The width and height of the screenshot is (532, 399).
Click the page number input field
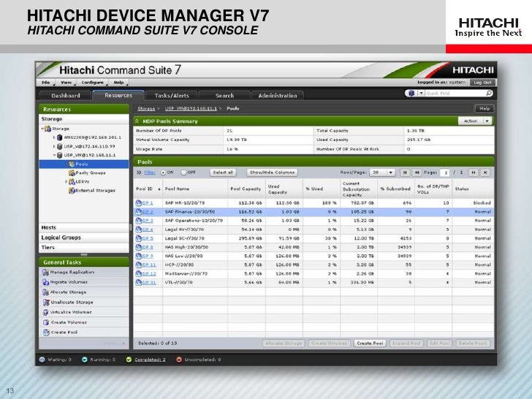tap(445, 172)
